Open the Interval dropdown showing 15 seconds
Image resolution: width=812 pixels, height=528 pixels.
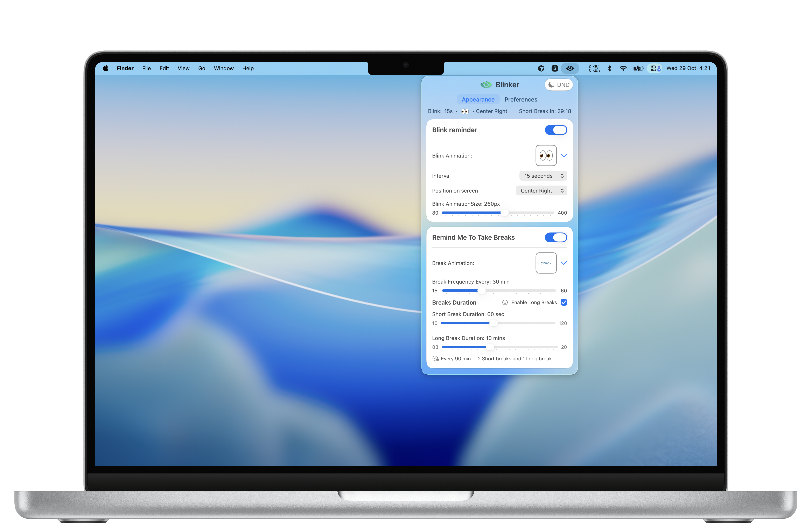point(543,175)
